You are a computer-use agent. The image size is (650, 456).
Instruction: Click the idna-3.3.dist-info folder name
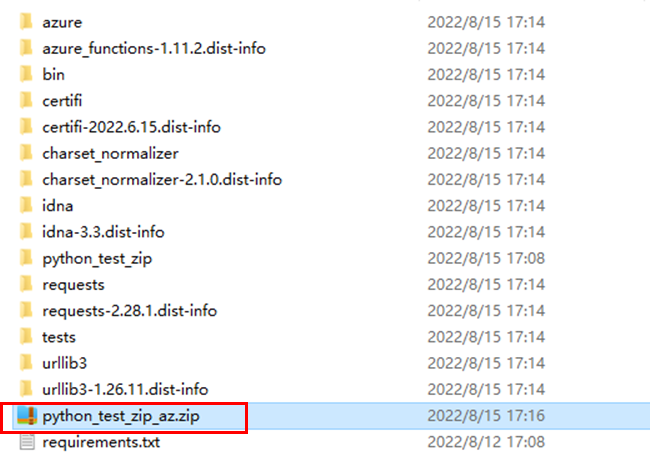[103, 232]
